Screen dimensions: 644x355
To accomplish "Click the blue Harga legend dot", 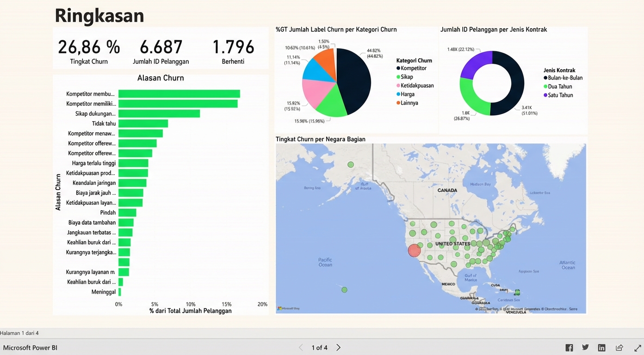I will coord(398,94).
